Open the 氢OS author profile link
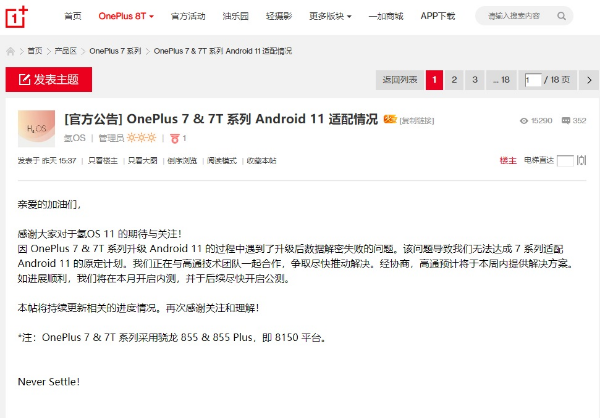This screenshot has width=600, height=418. [75, 138]
